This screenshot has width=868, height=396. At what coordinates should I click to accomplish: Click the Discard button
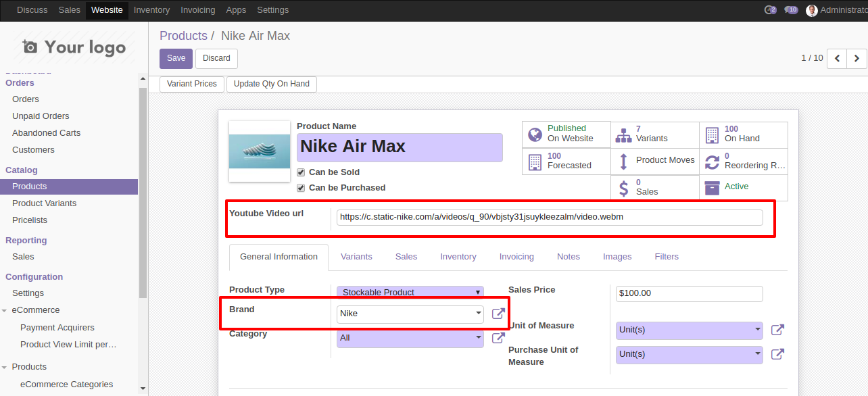(x=216, y=58)
